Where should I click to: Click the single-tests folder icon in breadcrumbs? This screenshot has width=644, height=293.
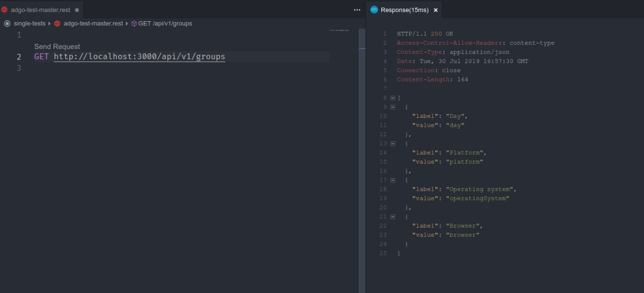tap(7, 23)
